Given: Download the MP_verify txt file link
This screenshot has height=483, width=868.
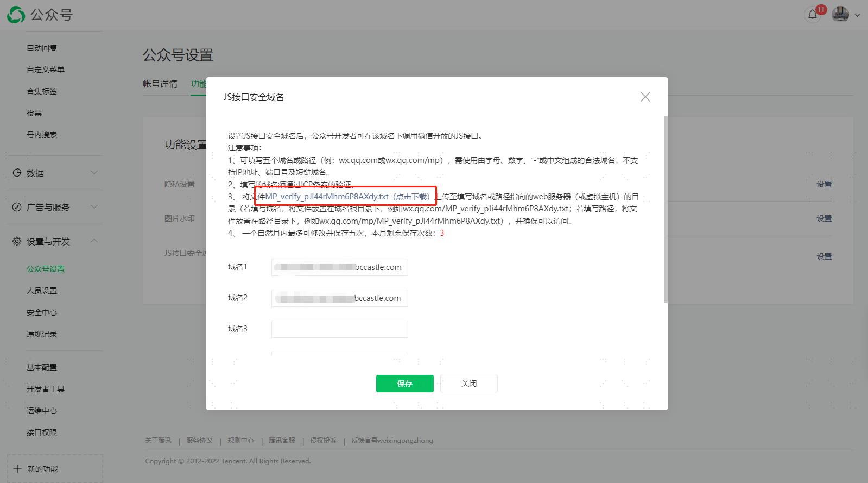Looking at the screenshot, I should [347, 197].
